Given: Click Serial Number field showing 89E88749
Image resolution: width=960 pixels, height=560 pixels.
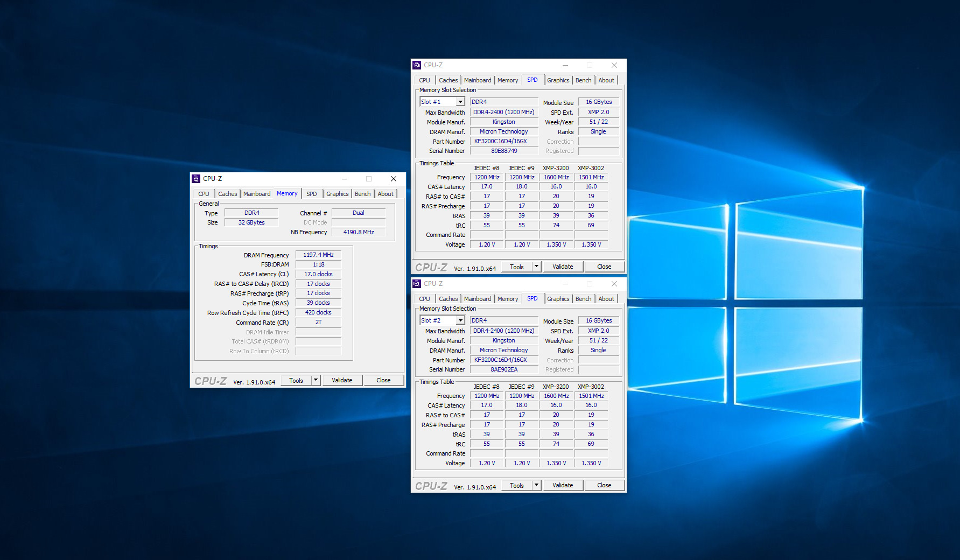Looking at the screenshot, I should coord(504,151).
